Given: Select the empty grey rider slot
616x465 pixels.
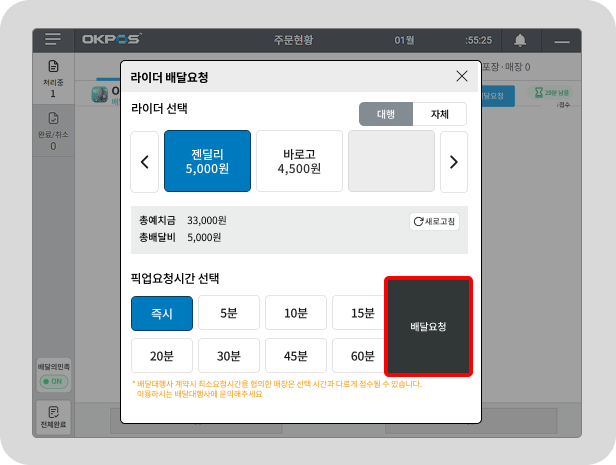Looking at the screenshot, I should pos(391,161).
